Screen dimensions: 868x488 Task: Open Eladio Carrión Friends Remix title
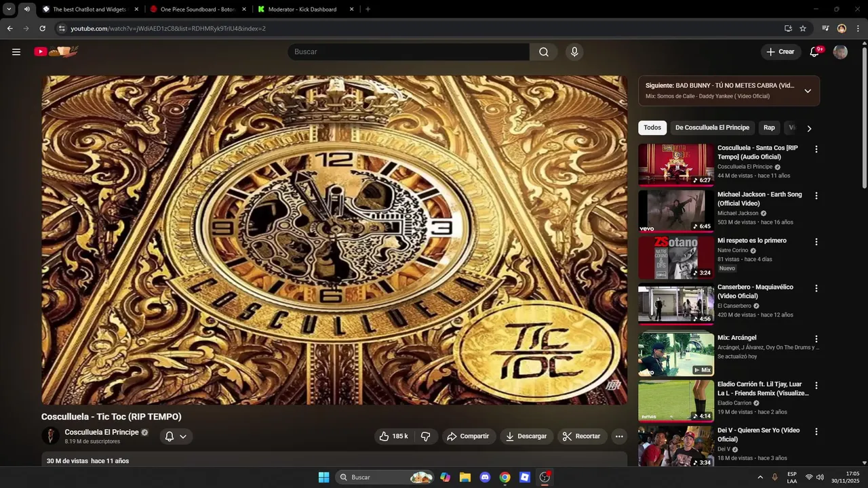(763, 388)
